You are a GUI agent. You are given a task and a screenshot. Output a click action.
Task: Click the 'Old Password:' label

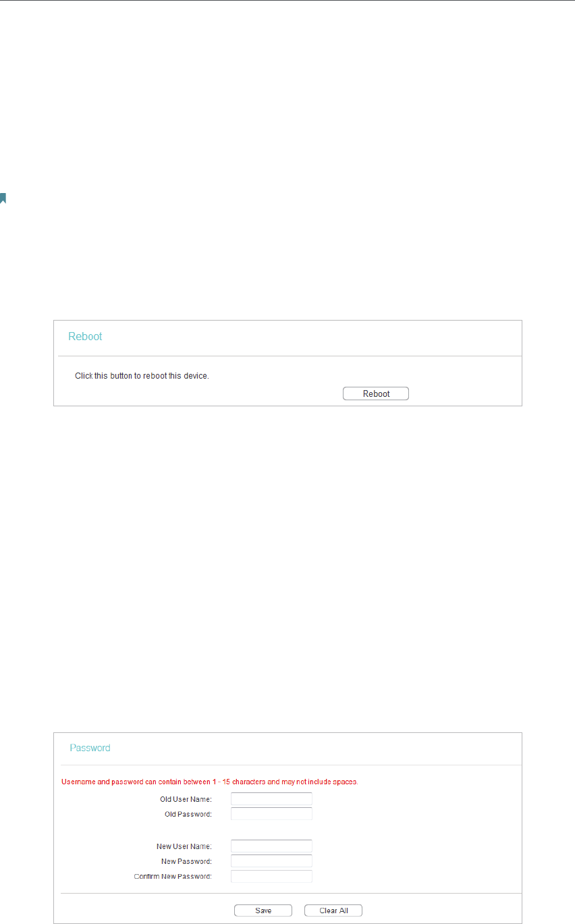188,814
